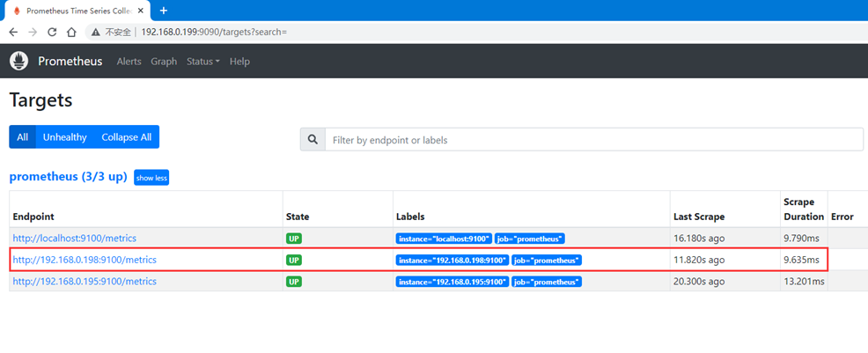Click the Scrape Duration column header
Viewport: 868px width, 353px height.
pos(804,210)
